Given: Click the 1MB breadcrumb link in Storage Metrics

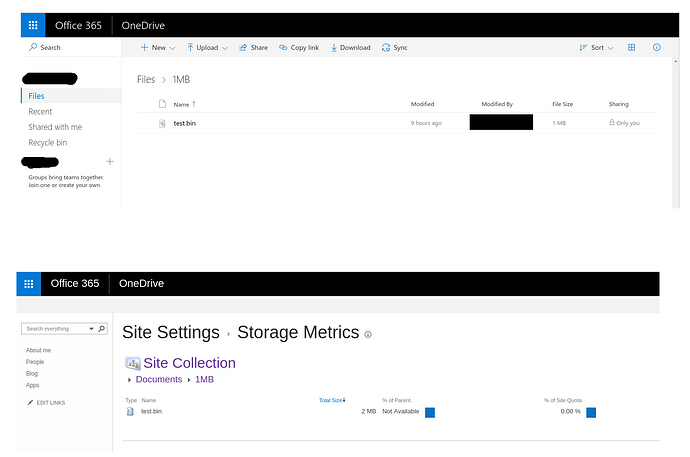Looking at the screenshot, I should coord(205,379).
